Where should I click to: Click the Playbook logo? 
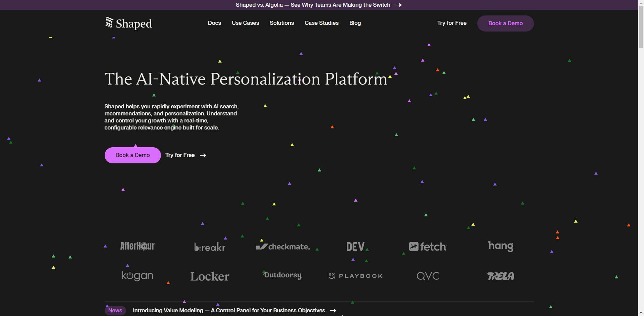(356, 276)
